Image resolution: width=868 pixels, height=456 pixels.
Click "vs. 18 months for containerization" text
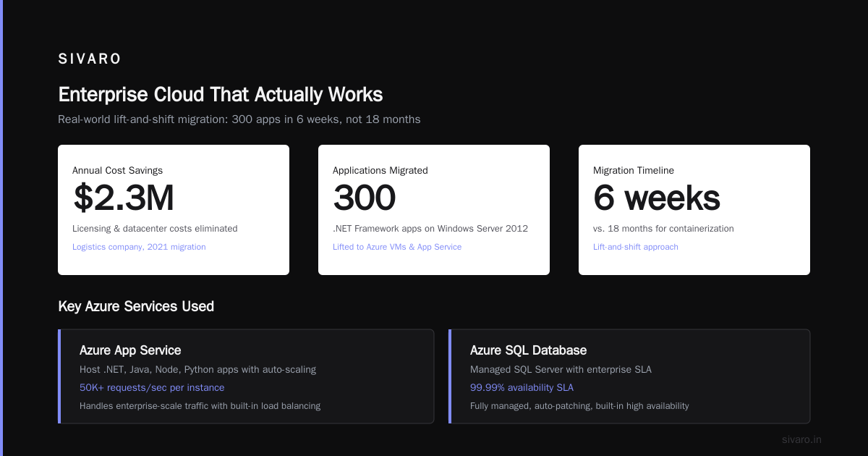tap(663, 229)
